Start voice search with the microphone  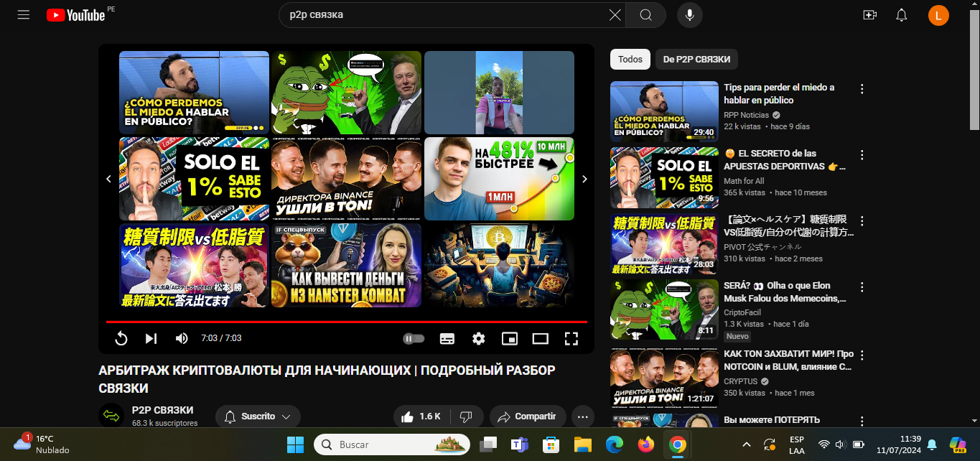pos(689,15)
